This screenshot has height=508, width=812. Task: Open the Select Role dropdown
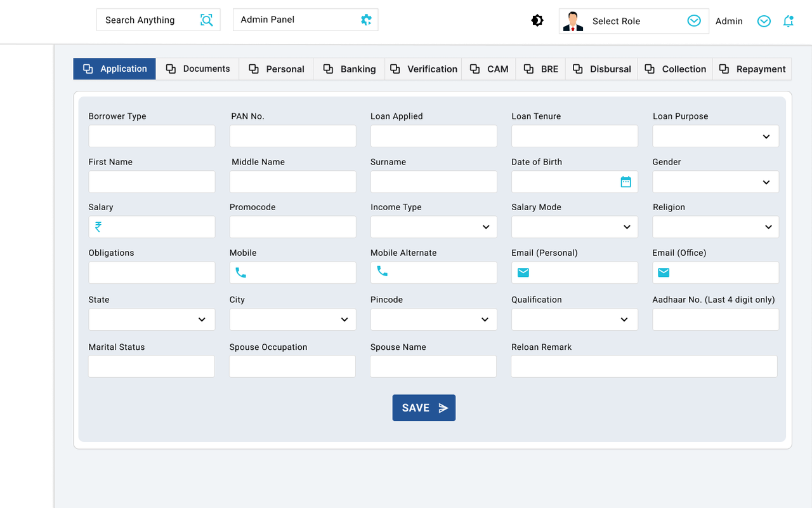point(693,20)
